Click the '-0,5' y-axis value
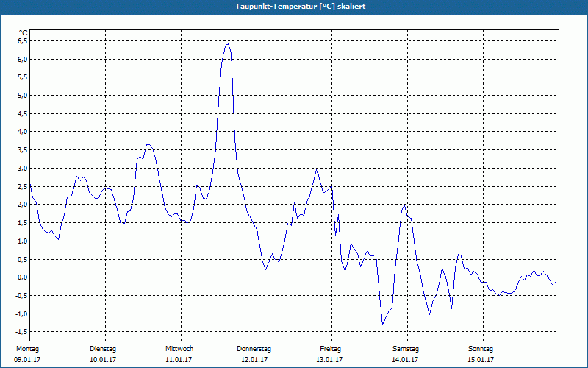588x368 pixels. point(22,296)
